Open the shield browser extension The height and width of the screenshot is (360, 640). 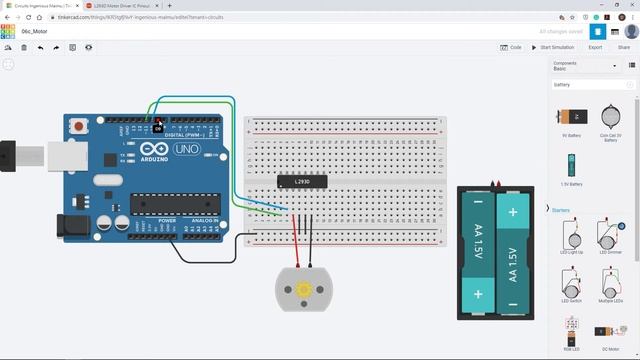[x=585, y=18]
